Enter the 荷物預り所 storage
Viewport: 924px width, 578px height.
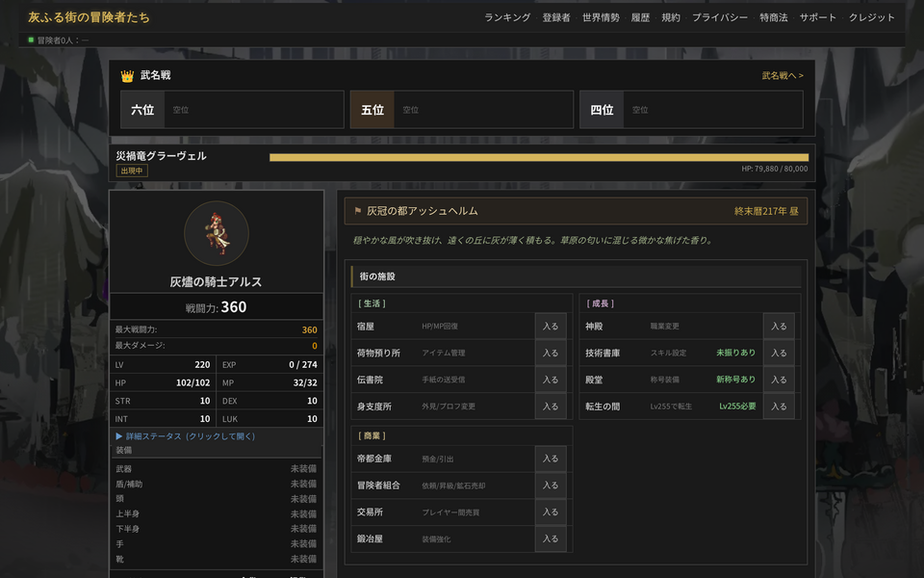[x=551, y=353]
